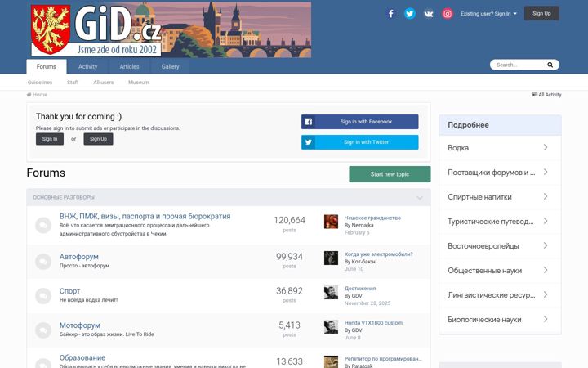Open All Activity link
The height and width of the screenshot is (368, 588).
point(546,95)
